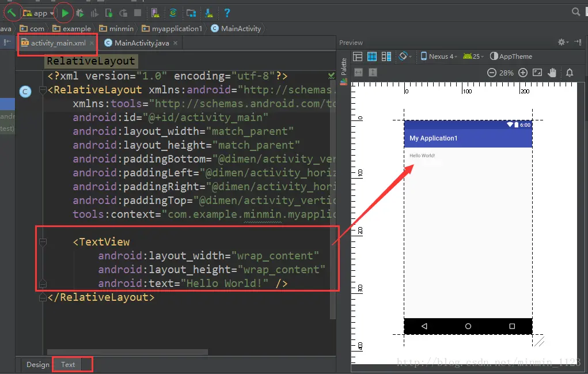588x374 pixels.
Task: Click the fold marker at TextView closing line
Action: 43,284
